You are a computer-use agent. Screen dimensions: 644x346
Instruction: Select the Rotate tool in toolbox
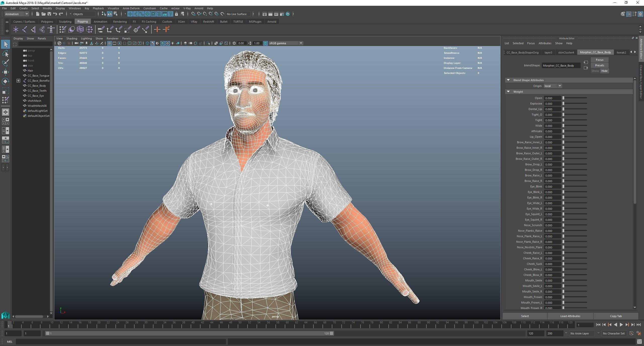tap(6, 81)
